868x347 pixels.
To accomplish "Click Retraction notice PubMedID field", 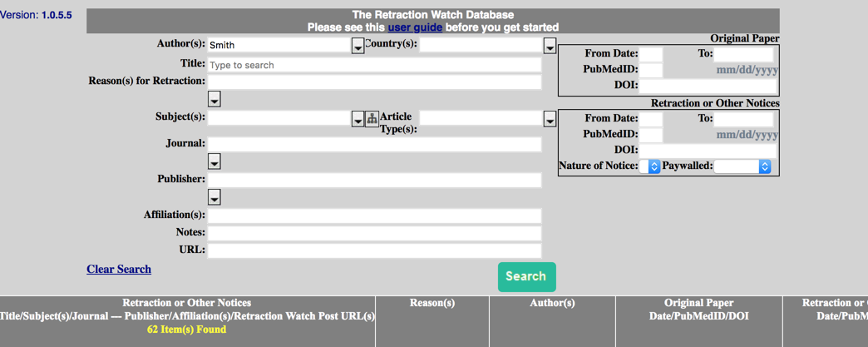I will coord(650,135).
